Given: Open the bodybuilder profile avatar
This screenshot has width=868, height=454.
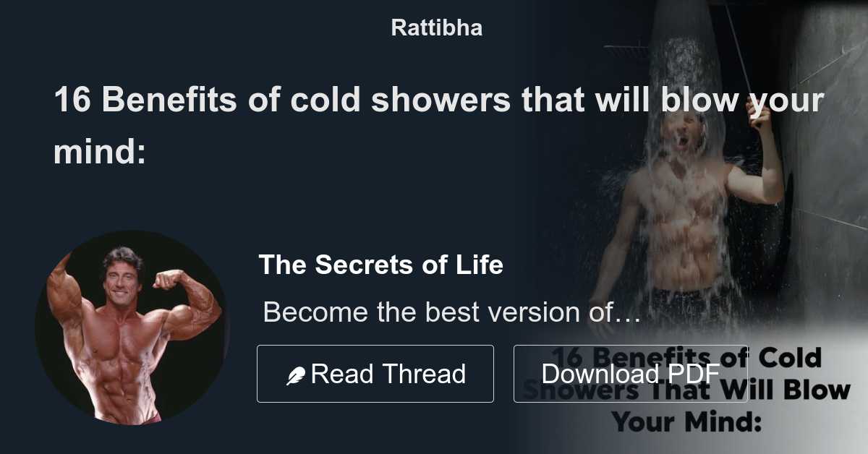Looking at the screenshot, I should [132, 327].
